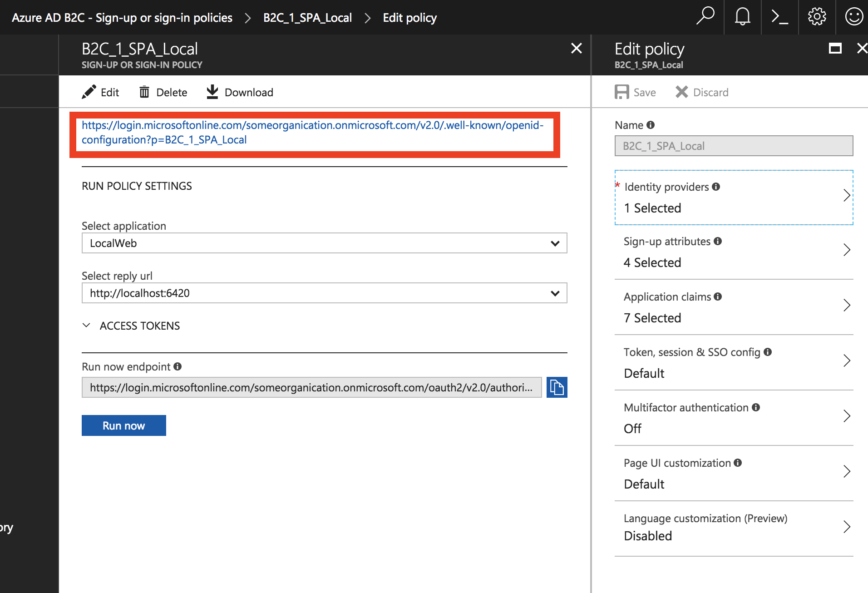Image resolution: width=868 pixels, height=593 pixels.
Task: Open Token, session & SSO config chevron
Action: click(x=847, y=361)
